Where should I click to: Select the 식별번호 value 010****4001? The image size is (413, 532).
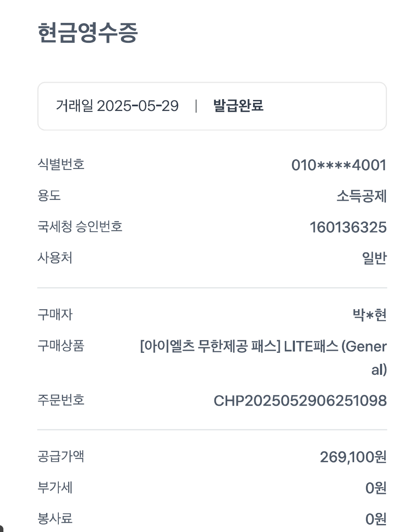pyautogui.click(x=339, y=165)
